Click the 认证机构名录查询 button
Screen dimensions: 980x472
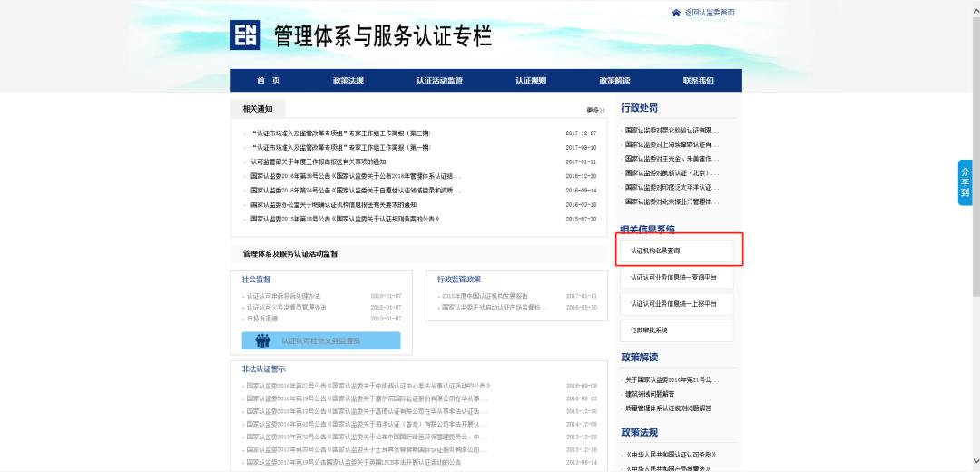(676, 251)
